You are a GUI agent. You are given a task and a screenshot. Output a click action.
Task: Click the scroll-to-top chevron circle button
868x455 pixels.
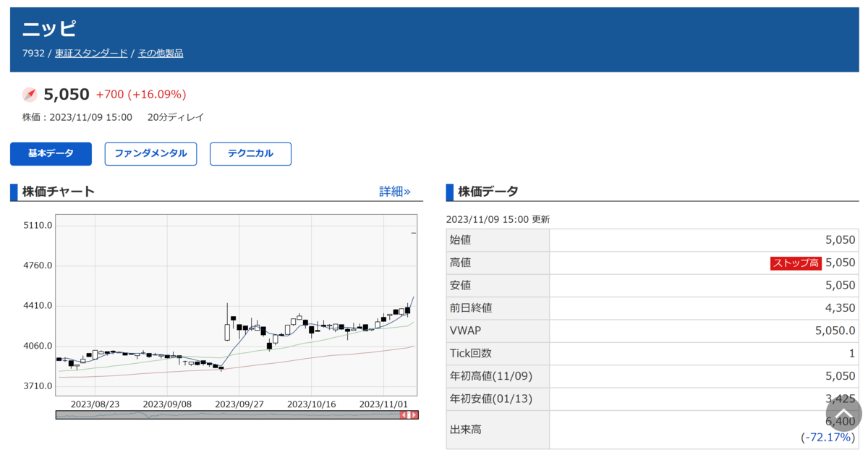pos(843,415)
